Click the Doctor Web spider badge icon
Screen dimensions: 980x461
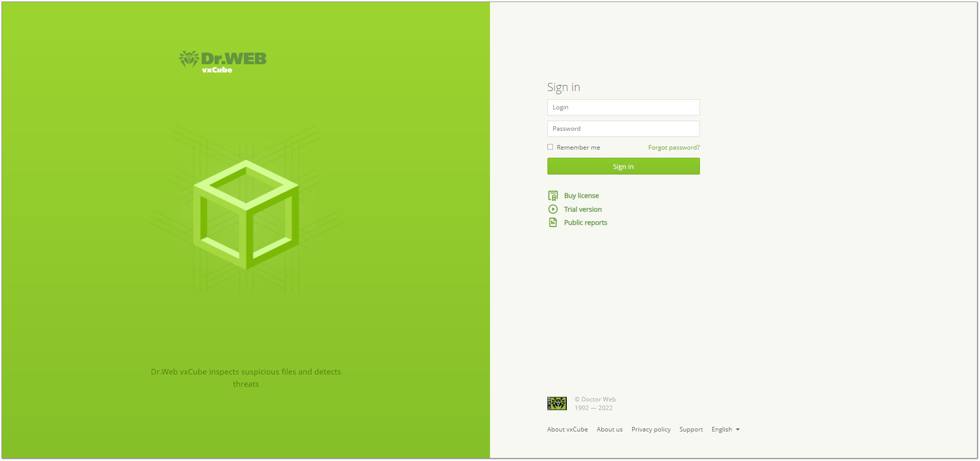tap(557, 404)
